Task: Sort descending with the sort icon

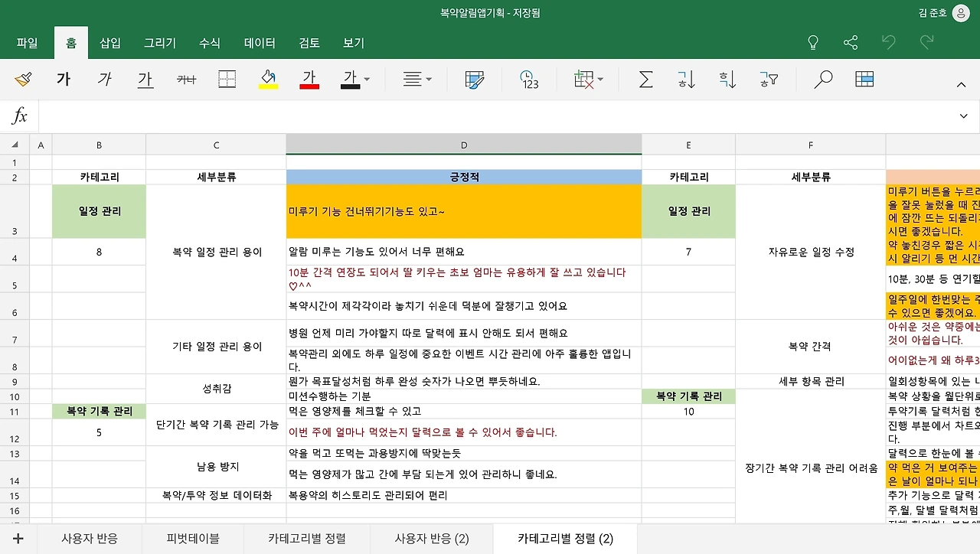Action: pos(727,79)
